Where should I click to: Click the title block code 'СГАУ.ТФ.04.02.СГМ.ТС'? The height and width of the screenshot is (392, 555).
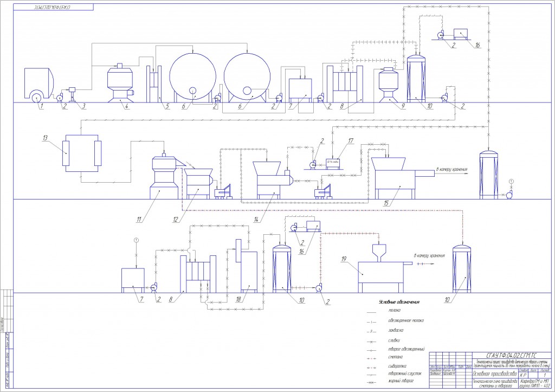coord(512,356)
